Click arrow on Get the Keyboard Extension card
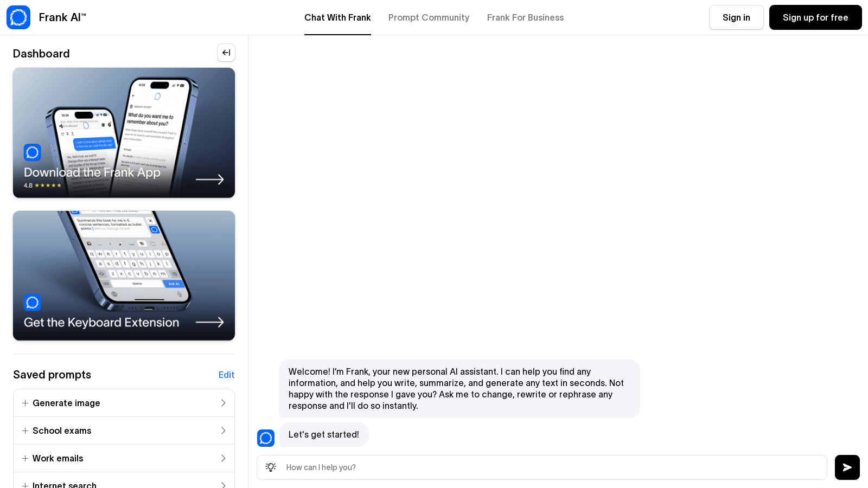Screen dimensions: 868x488 [210, 322]
